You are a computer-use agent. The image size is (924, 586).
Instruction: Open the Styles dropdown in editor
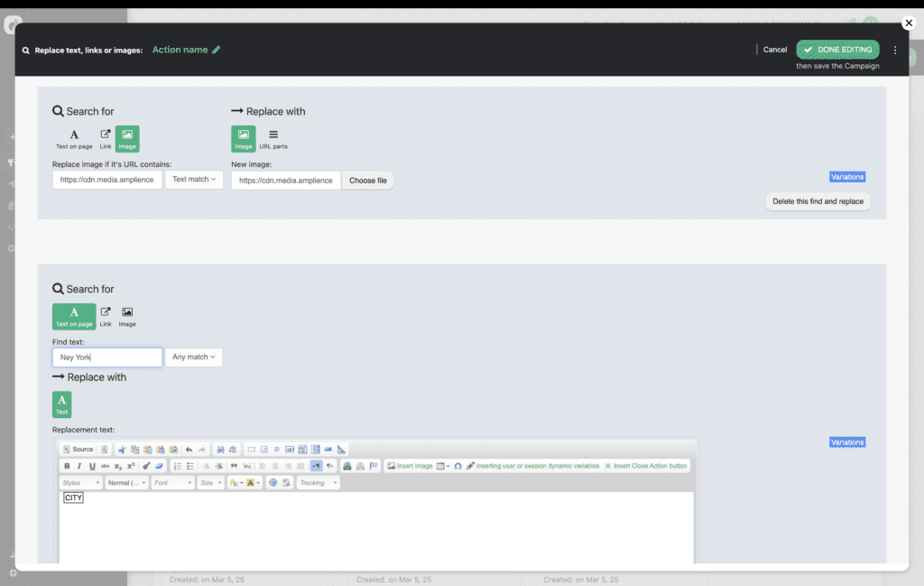tap(80, 483)
